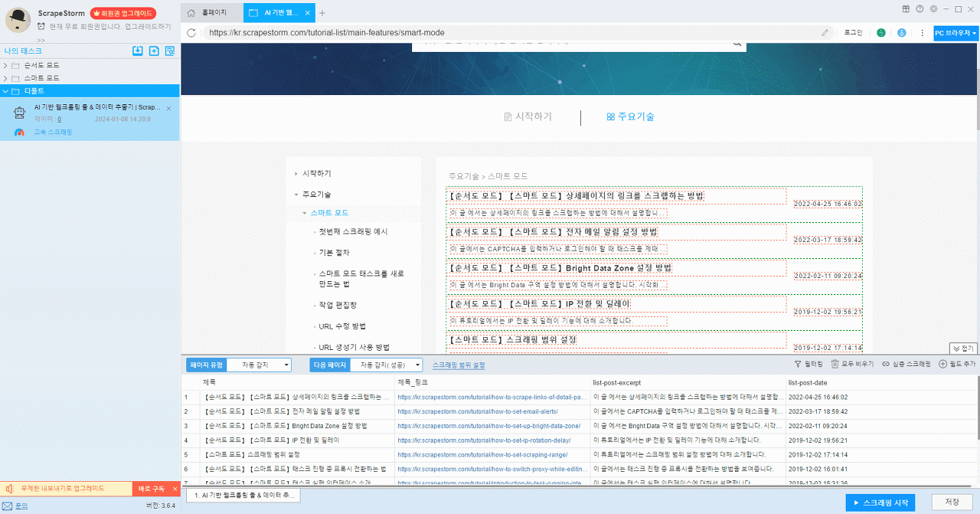Click article title 전자 메일 알림 설정 방법
The image size is (980, 514).
point(553,232)
